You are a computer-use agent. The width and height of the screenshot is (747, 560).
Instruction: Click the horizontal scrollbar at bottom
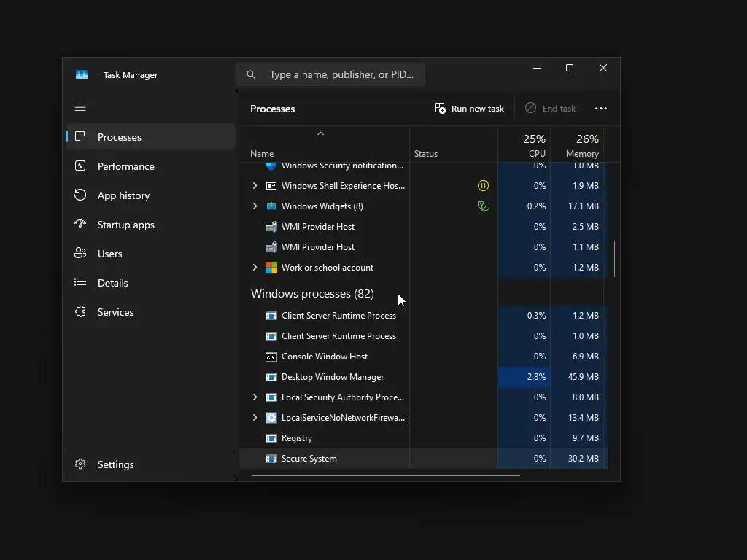[x=385, y=475]
